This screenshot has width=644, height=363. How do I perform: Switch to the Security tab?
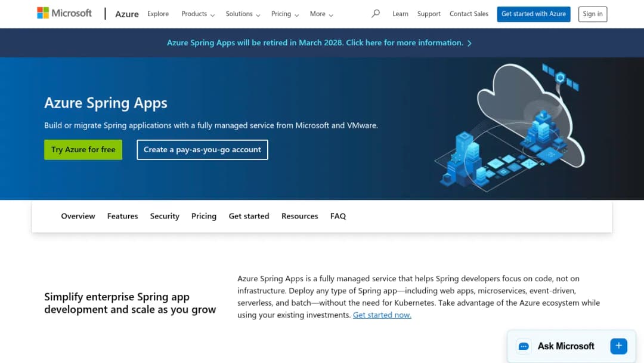pos(165,216)
